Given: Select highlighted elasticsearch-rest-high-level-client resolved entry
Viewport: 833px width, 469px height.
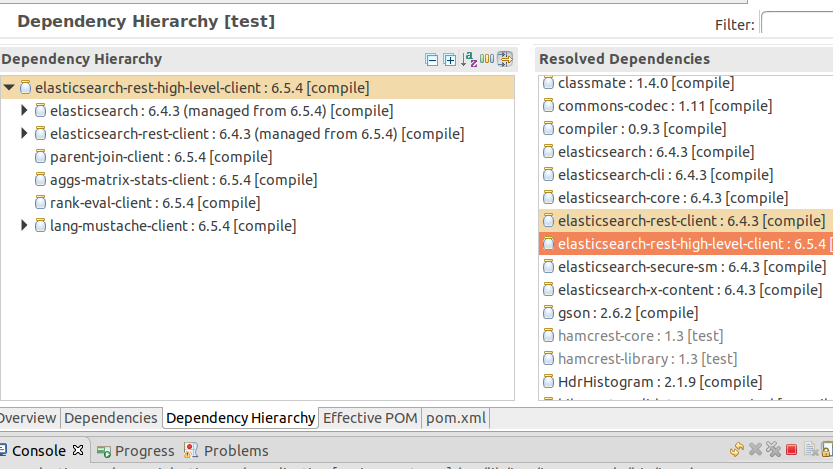Looking at the screenshot, I should [686, 244].
